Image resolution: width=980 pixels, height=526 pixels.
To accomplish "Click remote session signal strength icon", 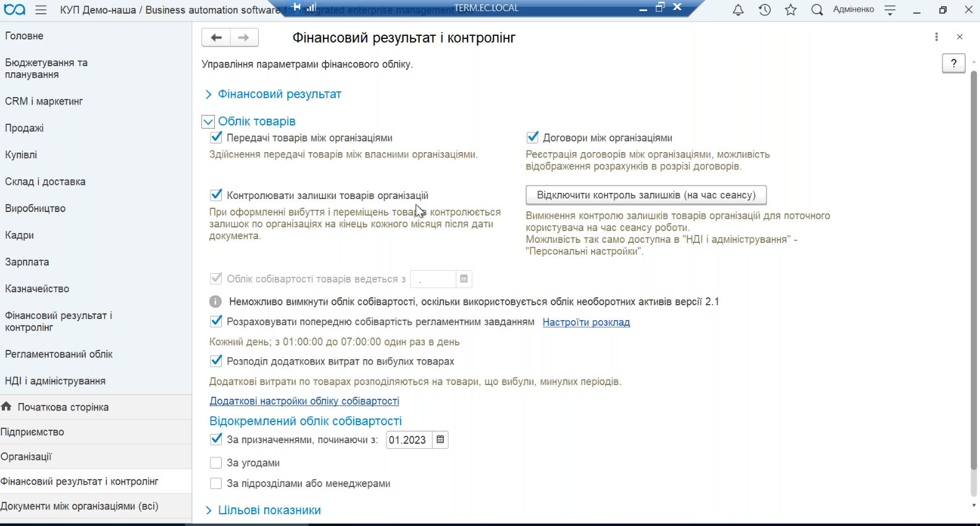I will (x=311, y=7).
